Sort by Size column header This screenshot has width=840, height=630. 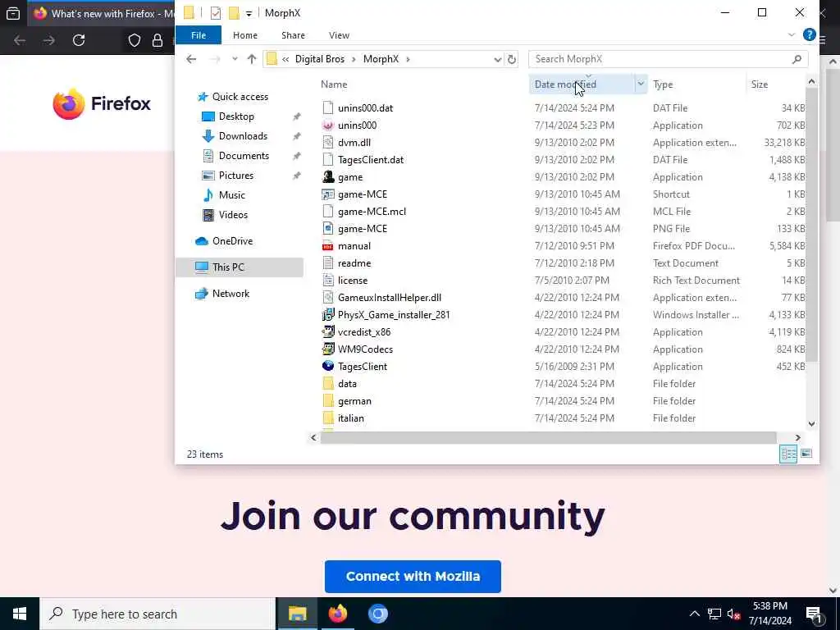pos(759,84)
